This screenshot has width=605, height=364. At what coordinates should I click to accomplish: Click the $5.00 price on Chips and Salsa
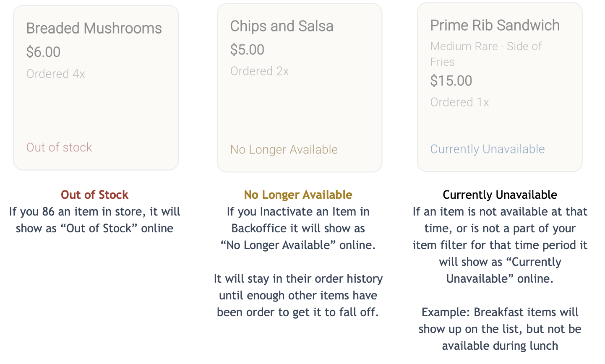pyautogui.click(x=247, y=50)
